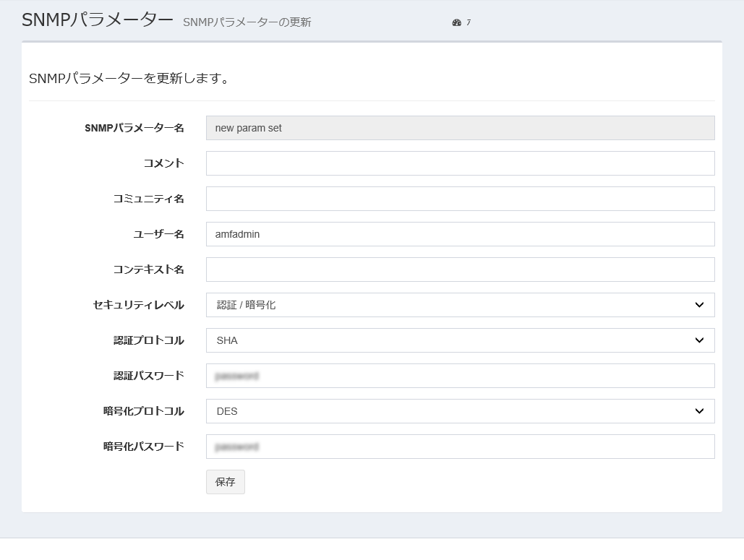This screenshot has width=744, height=560.
Task: Click the dashboard gauge icon in header
Action: coord(456,23)
